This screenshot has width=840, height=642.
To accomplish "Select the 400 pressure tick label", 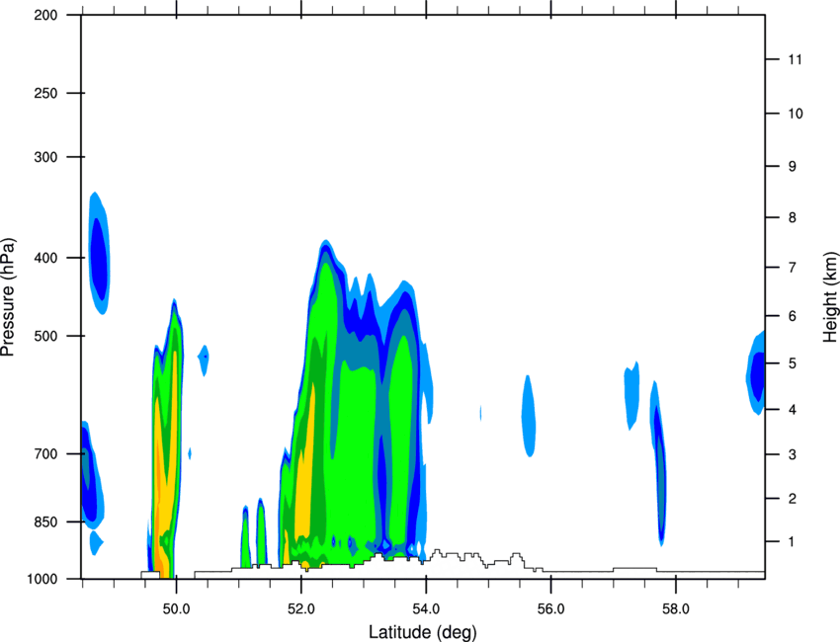I will 45,258.
